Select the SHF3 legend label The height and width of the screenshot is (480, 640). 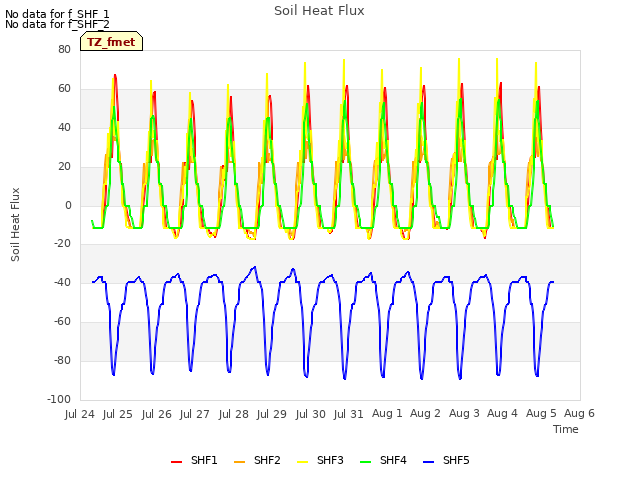tap(330, 460)
